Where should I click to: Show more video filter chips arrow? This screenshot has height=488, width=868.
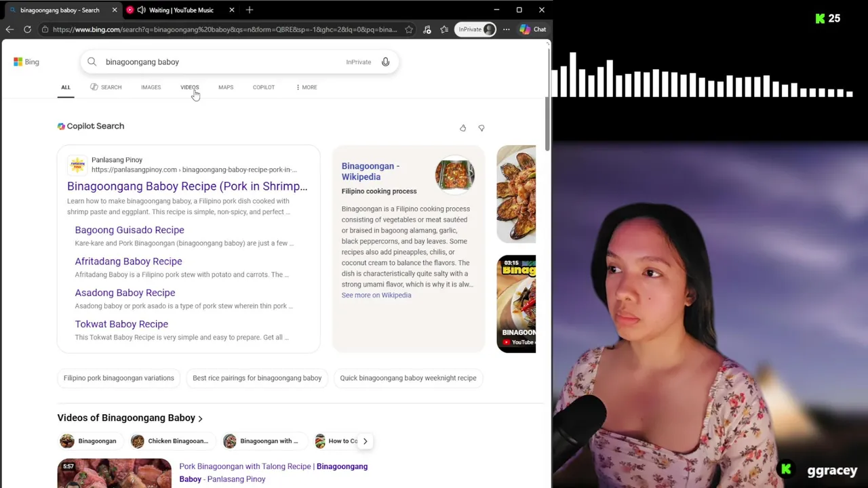click(365, 441)
